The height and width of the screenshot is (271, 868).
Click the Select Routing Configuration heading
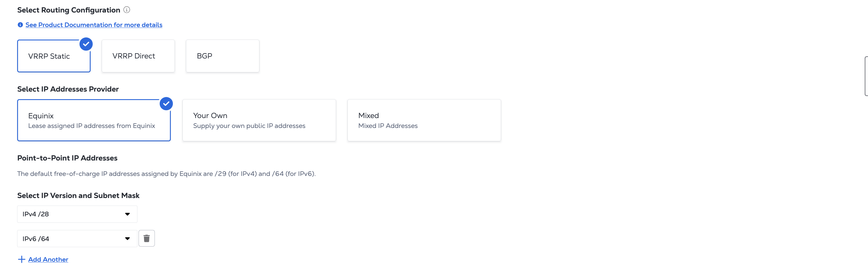[69, 10]
